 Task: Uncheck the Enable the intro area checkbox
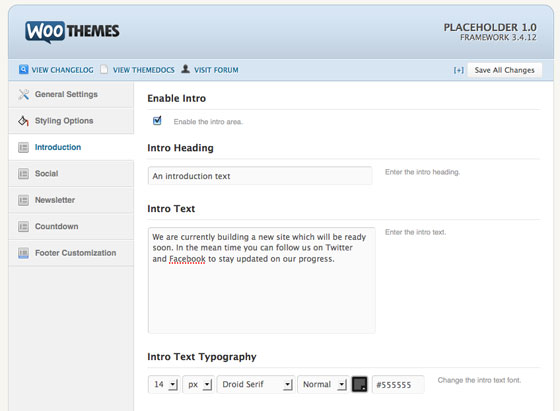157,121
